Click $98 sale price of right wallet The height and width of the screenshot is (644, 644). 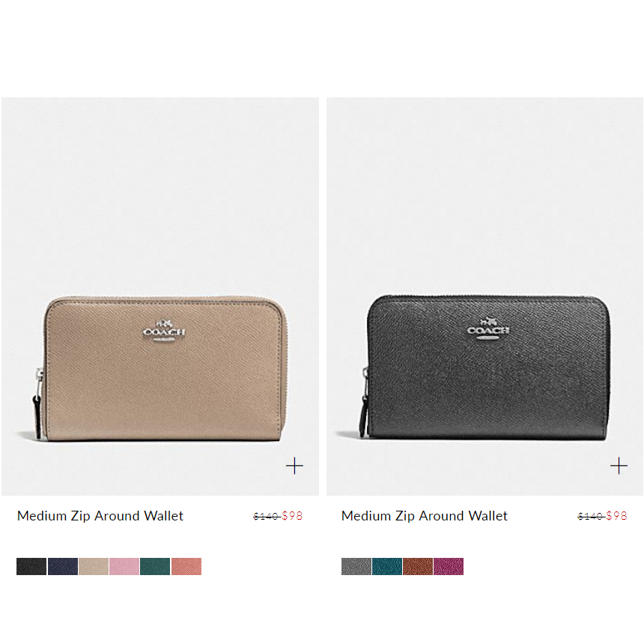point(617,516)
